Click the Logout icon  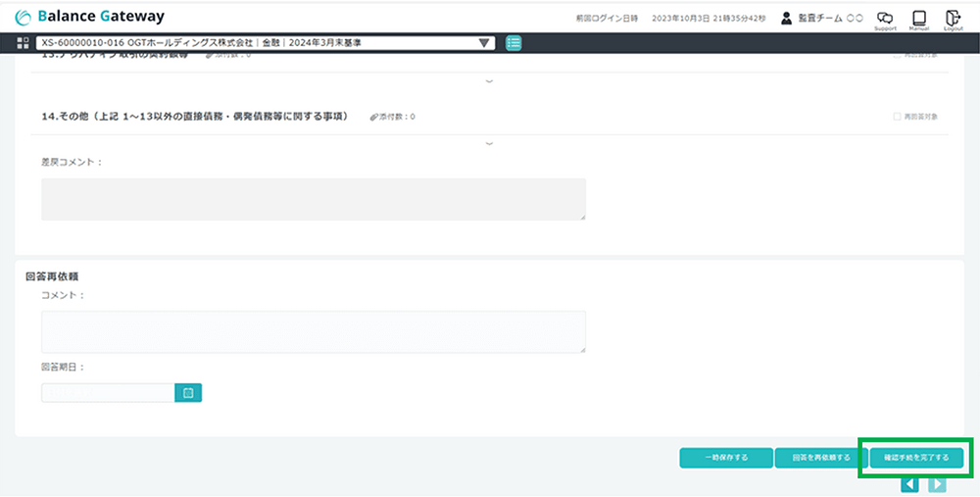953,20
